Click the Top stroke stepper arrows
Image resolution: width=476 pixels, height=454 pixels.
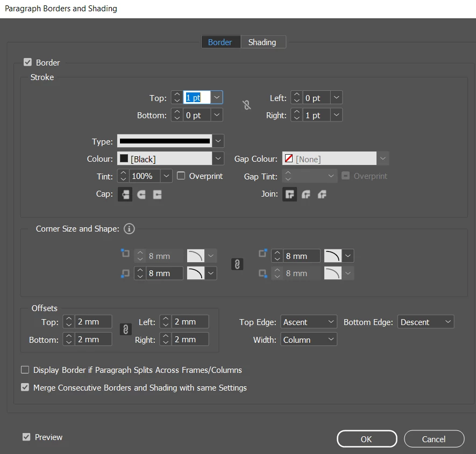(x=177, y=98)
